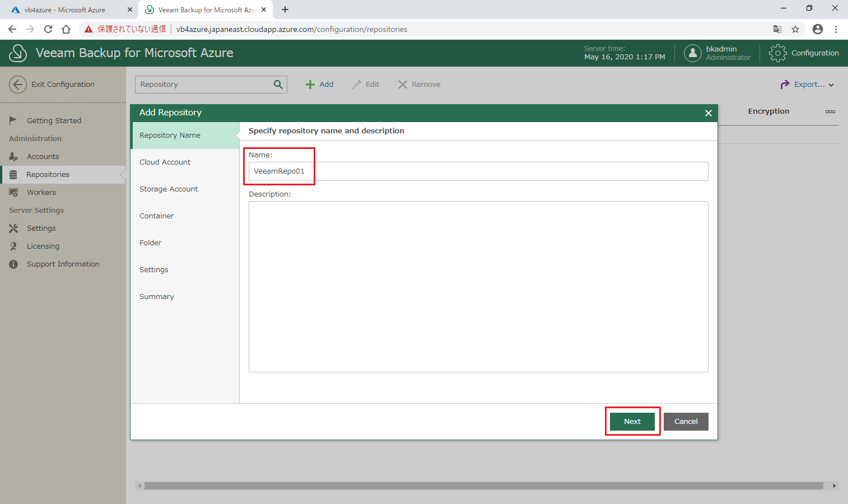Click the search magnifier icon in Repository box
Viewport: 848px width, 504px height.
[278, 85]
